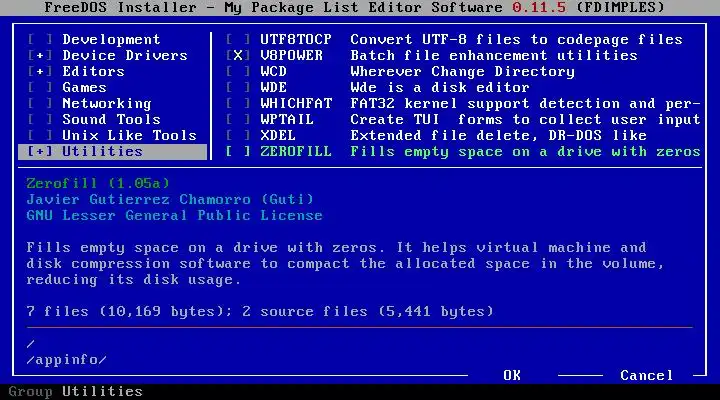The height and width of the screenshot is (400, 720).
Task: Click 'Batch file enhancement utilities' description
Action: coord(494,56)
